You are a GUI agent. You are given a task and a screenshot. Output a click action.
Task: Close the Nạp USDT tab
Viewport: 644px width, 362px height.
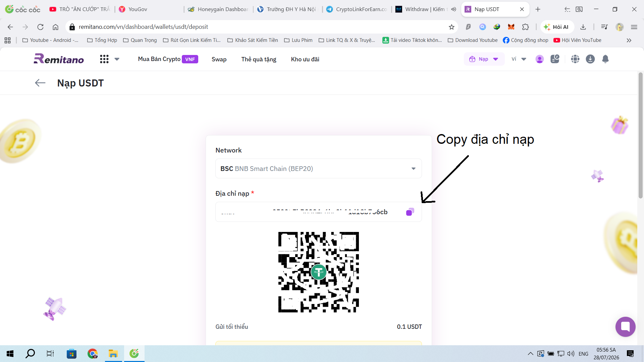pos(522,9)
